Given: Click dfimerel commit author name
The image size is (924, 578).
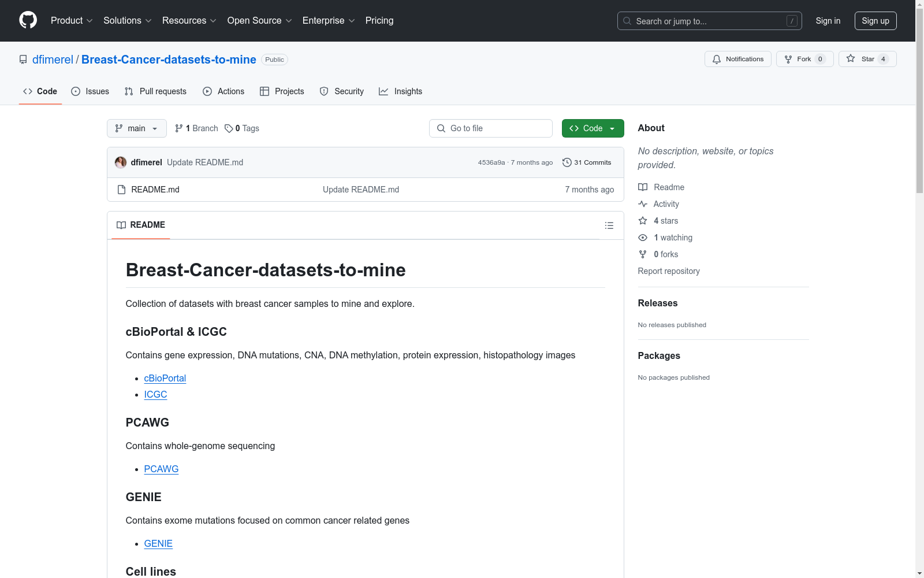Looking at the screenshot, I should click(146, 162).
